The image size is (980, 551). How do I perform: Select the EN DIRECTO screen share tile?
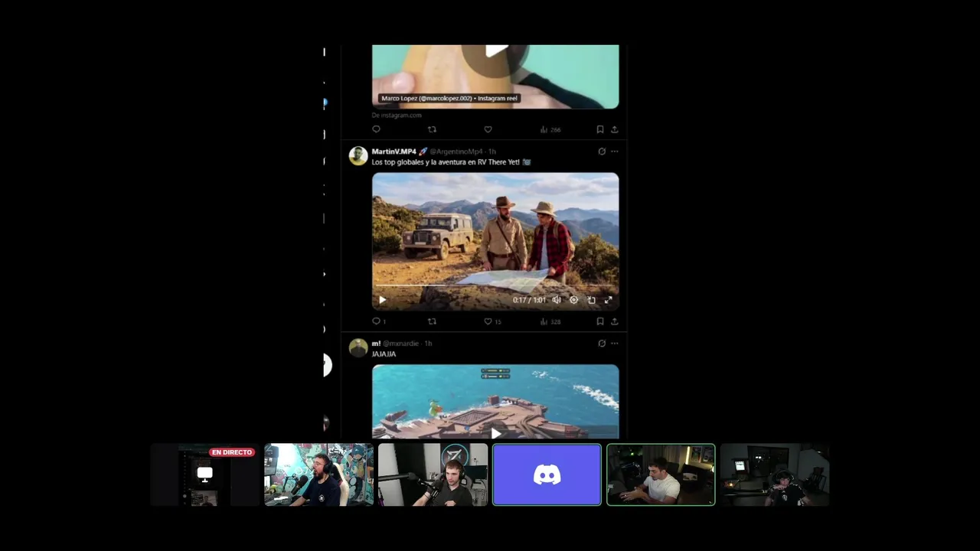(204, 475)
